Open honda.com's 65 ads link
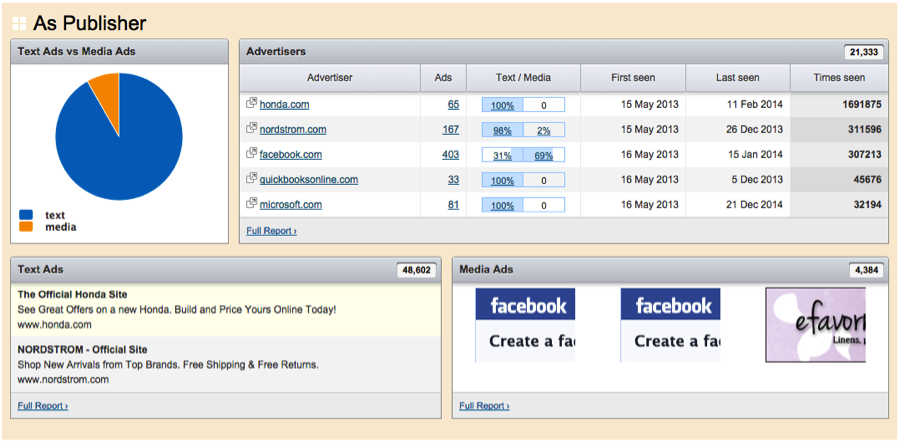 (453, 104)
